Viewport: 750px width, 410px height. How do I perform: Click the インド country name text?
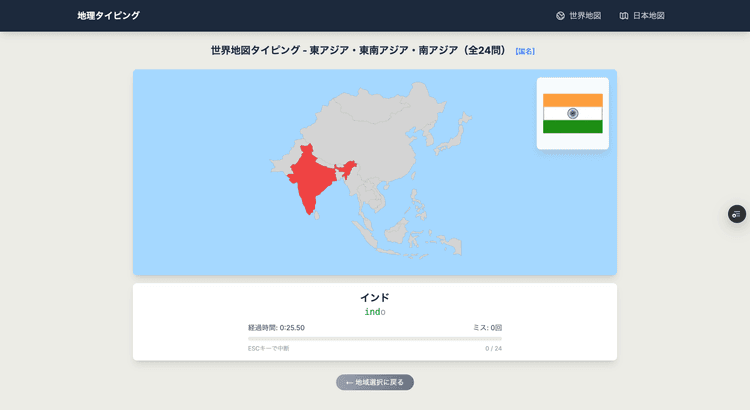[x=375, y=298]
